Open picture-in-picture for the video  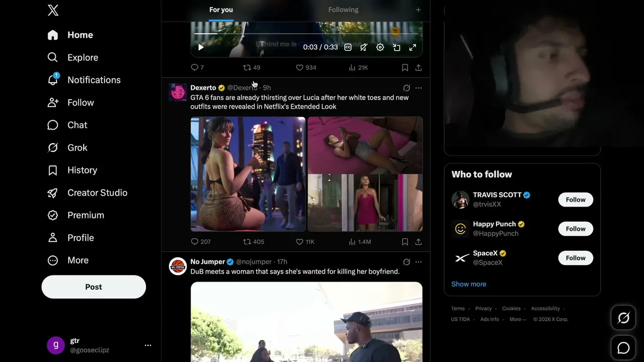point(396,47)
